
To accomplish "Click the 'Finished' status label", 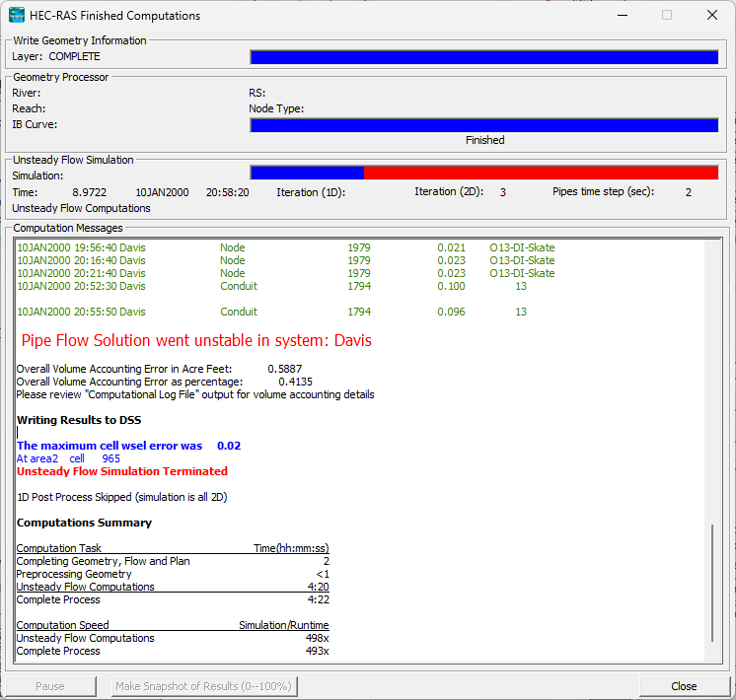I will click(484, 140).
